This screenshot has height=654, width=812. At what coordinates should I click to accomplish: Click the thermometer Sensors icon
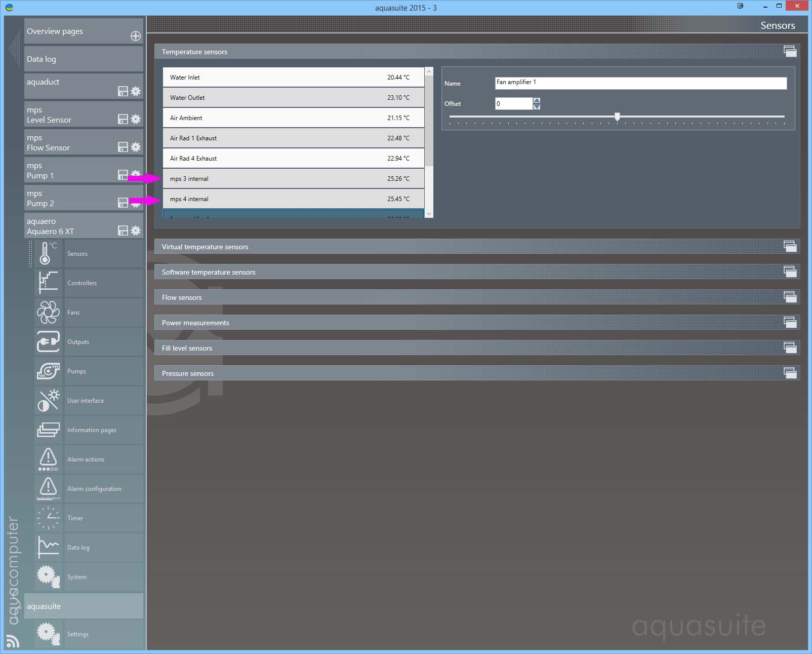[48, 253]
